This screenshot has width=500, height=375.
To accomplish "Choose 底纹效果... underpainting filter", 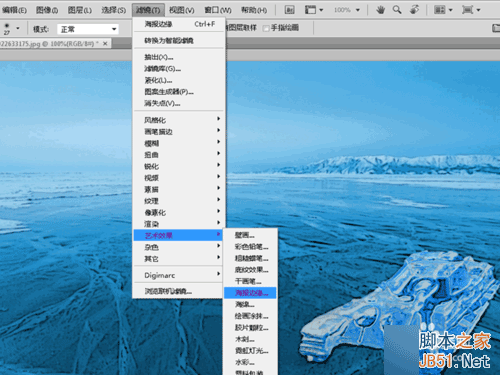I will (250, 270).
